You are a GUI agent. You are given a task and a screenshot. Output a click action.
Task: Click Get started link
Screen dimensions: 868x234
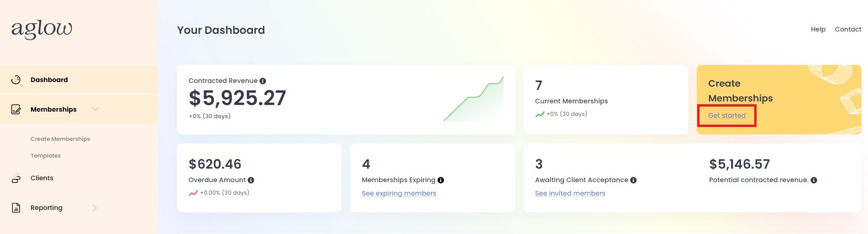(727, 115)
